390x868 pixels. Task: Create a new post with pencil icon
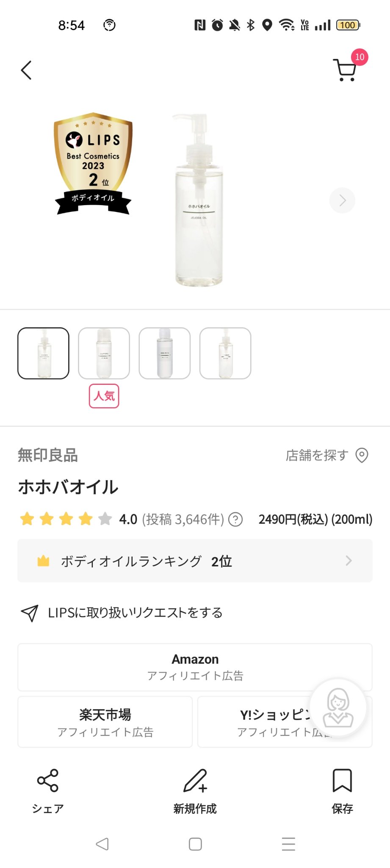click(195, 780)
